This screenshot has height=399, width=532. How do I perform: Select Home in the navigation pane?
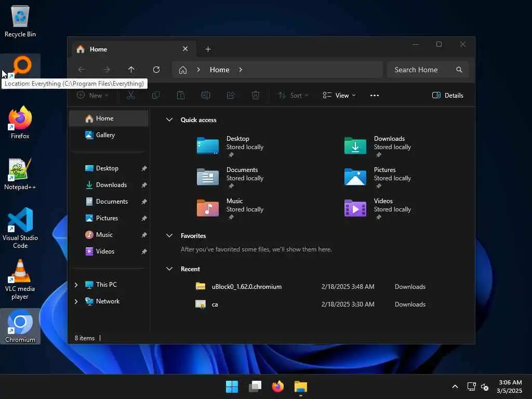(109, 118)
